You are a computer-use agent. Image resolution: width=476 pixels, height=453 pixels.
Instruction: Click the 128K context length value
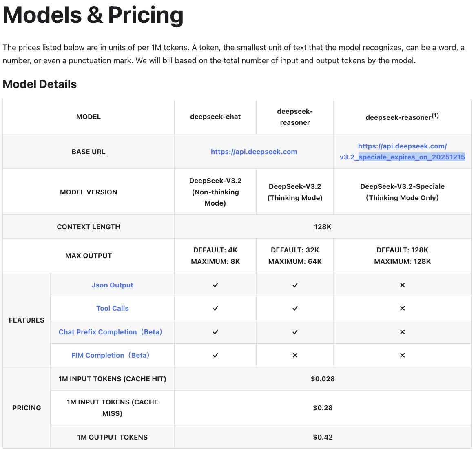(323, 227)
